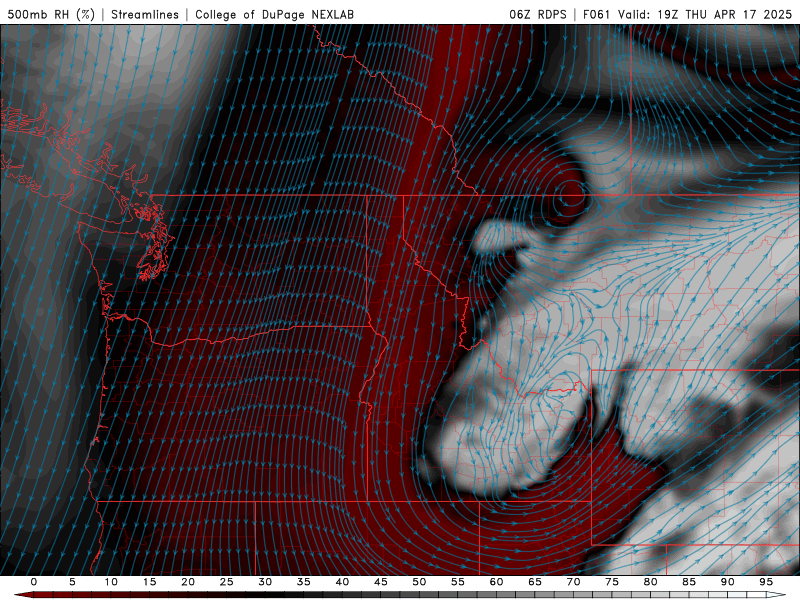The height and width of the screenshot is (600, 800).
Task: Click the colorbar label "80"
Action: 651,582
